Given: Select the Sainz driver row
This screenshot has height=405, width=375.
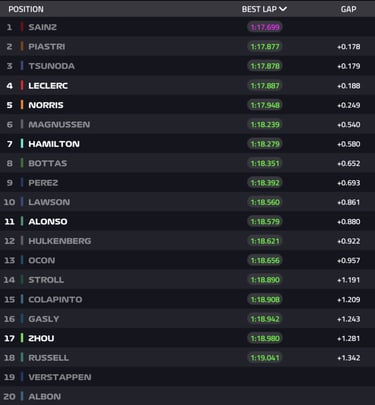Looking at the screenshot, I should pyautogui.click(x=187, y=27).
